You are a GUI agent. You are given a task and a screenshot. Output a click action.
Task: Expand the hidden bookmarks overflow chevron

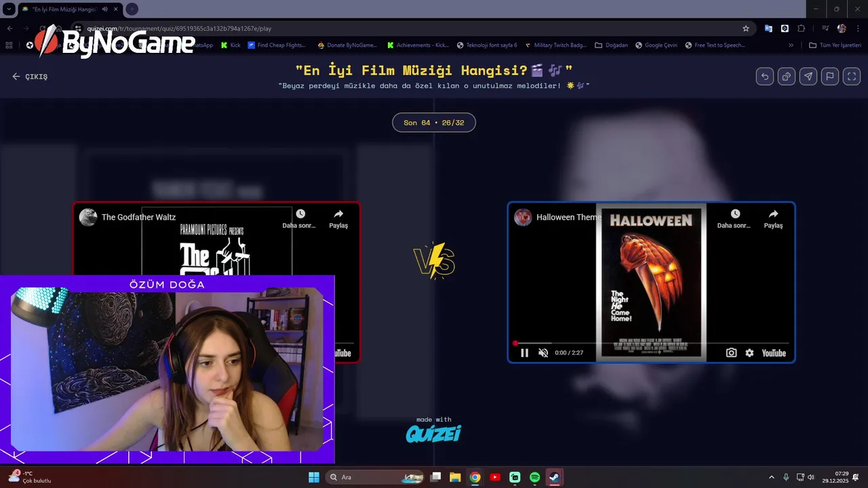tap(791, 45)
